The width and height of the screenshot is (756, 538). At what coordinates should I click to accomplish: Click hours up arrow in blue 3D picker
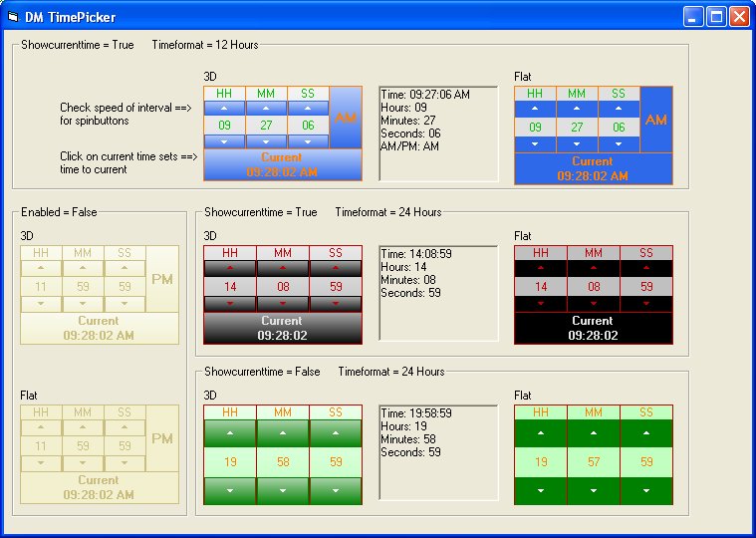[224, 108]
